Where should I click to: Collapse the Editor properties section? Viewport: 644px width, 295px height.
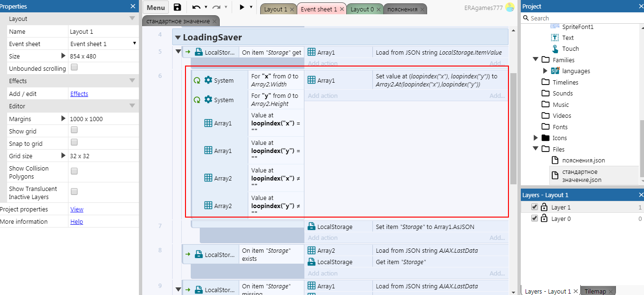132,106
